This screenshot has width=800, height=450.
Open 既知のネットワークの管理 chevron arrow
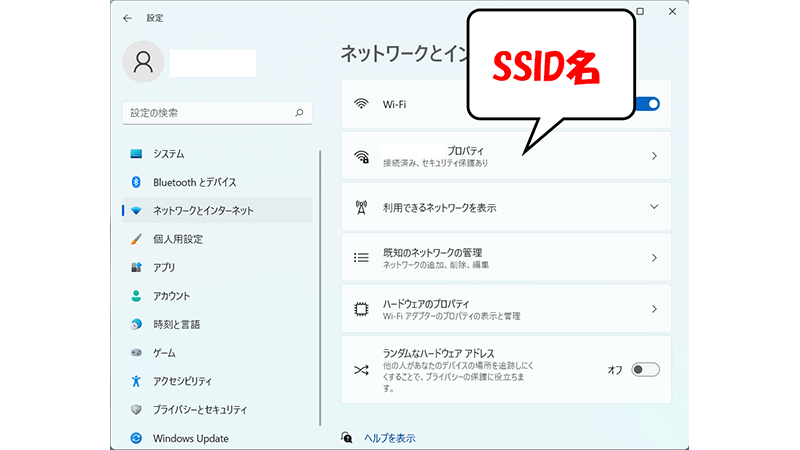click(654, 257)
